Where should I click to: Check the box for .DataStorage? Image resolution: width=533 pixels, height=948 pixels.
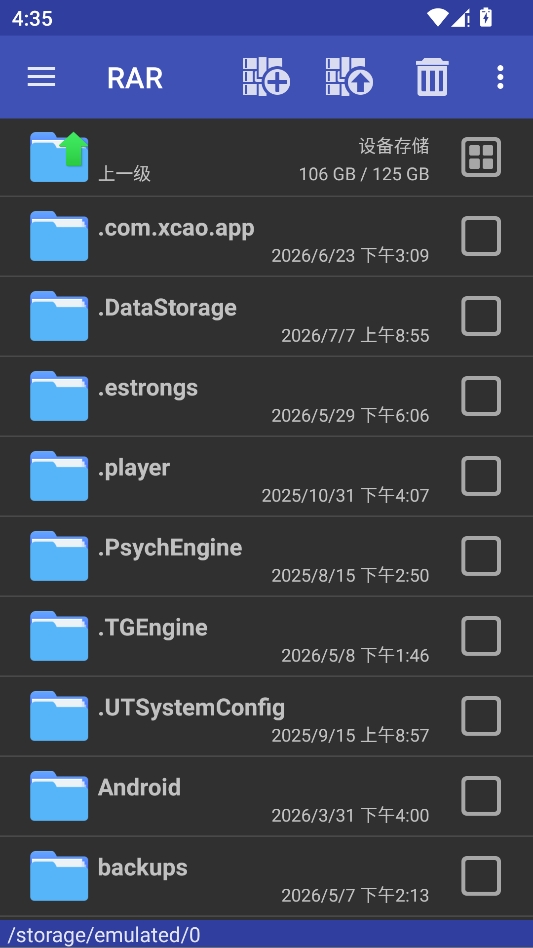tap(481, 316)
